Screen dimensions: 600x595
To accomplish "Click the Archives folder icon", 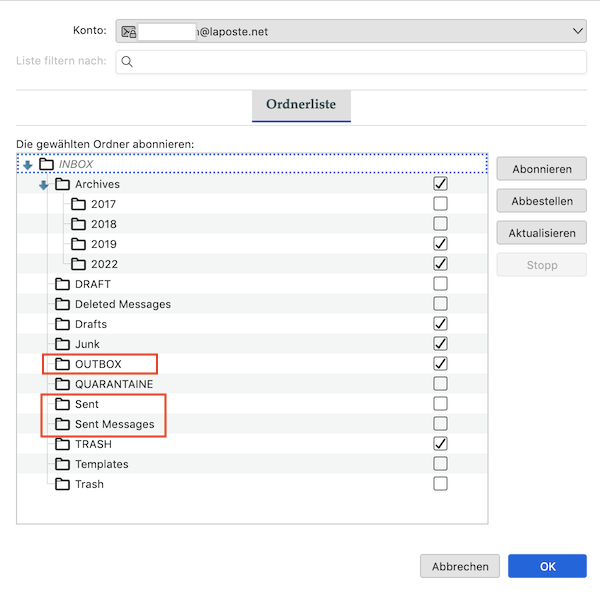I will point(62,184).
